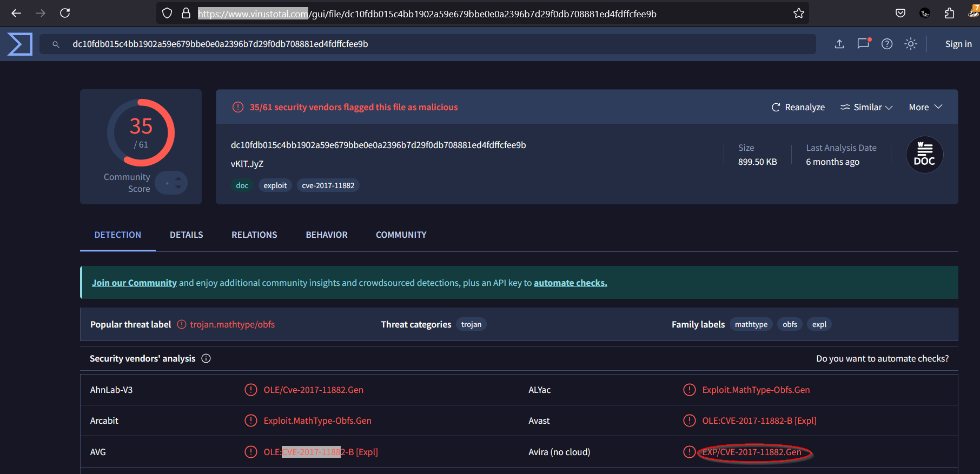Select the exploit tag

275,185
